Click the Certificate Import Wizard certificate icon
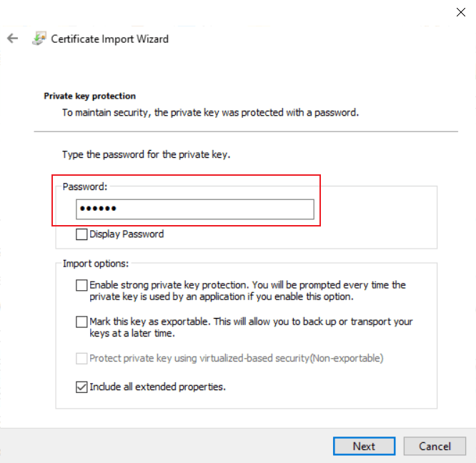476x463 pixels. (39, 39)
